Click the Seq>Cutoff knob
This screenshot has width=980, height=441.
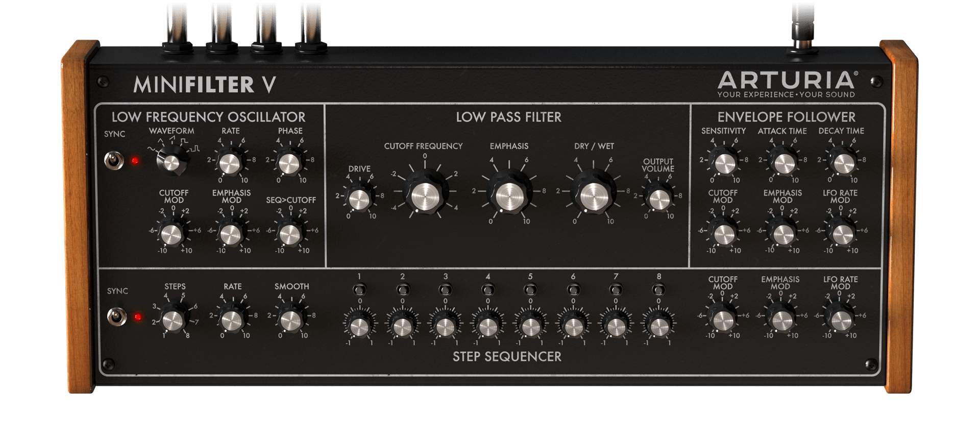pyautogui.click(x=289, y=234)
